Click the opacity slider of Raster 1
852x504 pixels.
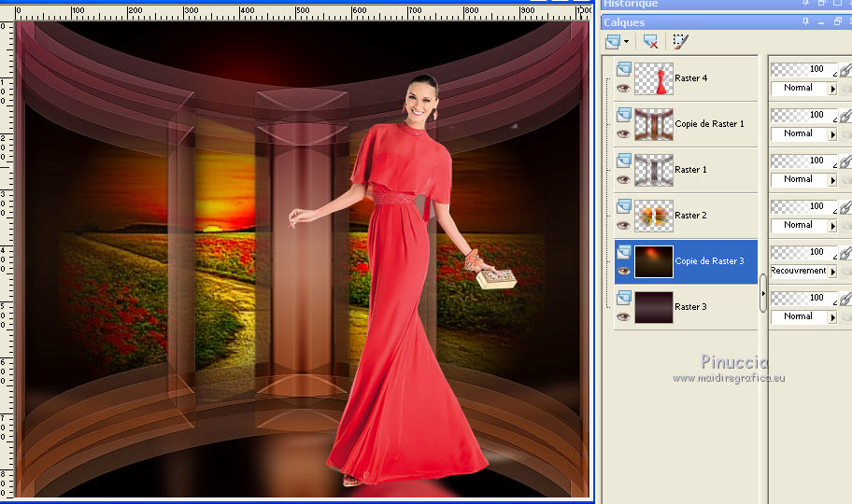pos(803,161)
